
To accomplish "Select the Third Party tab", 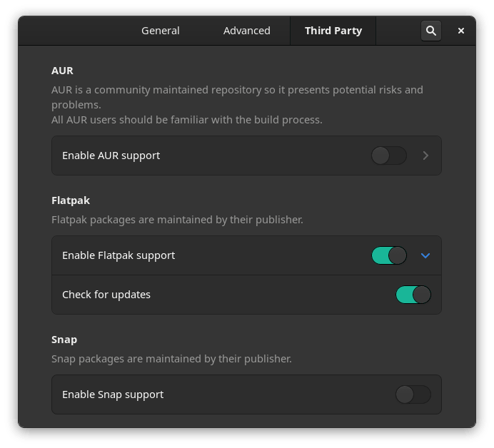I will point(333,31).
